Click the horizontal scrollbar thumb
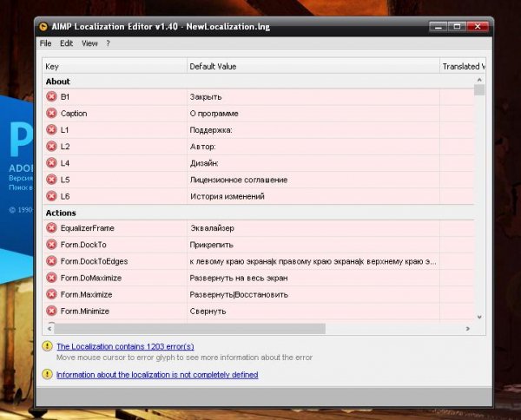This screenshot has width=521, height=420. click(x=189, y=328)
